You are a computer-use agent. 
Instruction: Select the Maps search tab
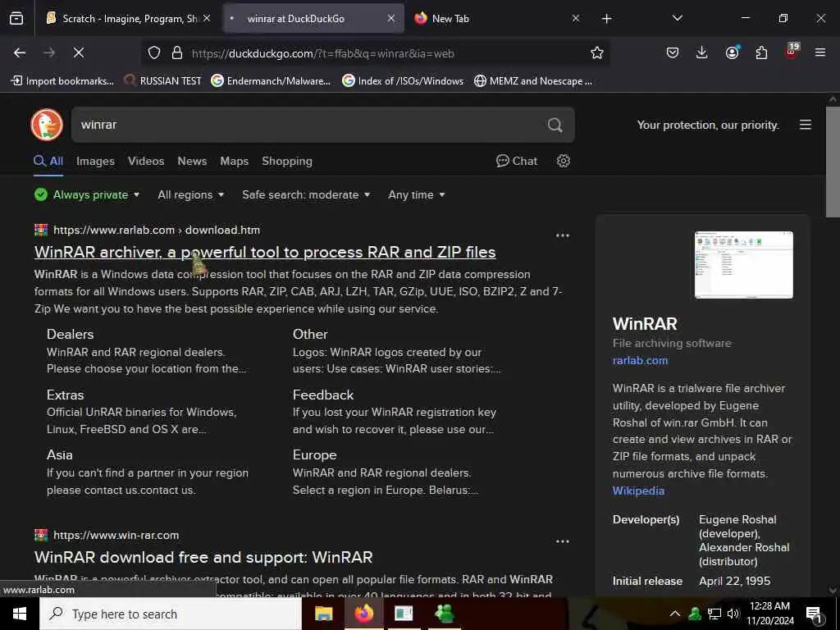pos(234,161)
